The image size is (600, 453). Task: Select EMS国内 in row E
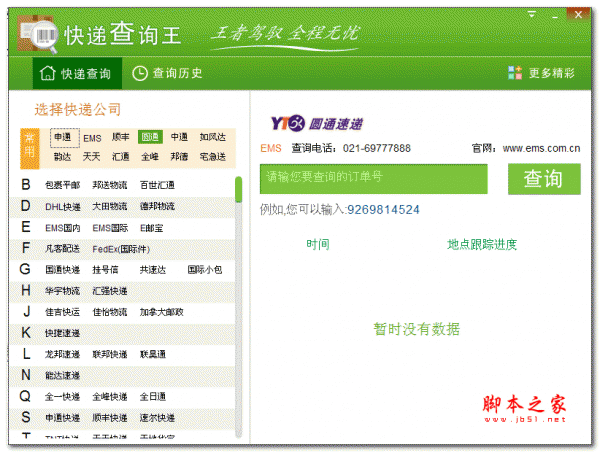tap(63, 228)
